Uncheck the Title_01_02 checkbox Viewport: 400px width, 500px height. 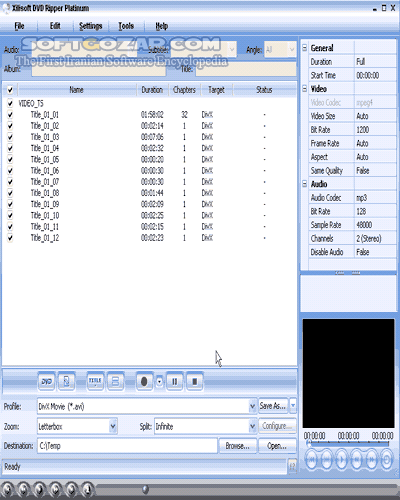[x=10, y=126]
